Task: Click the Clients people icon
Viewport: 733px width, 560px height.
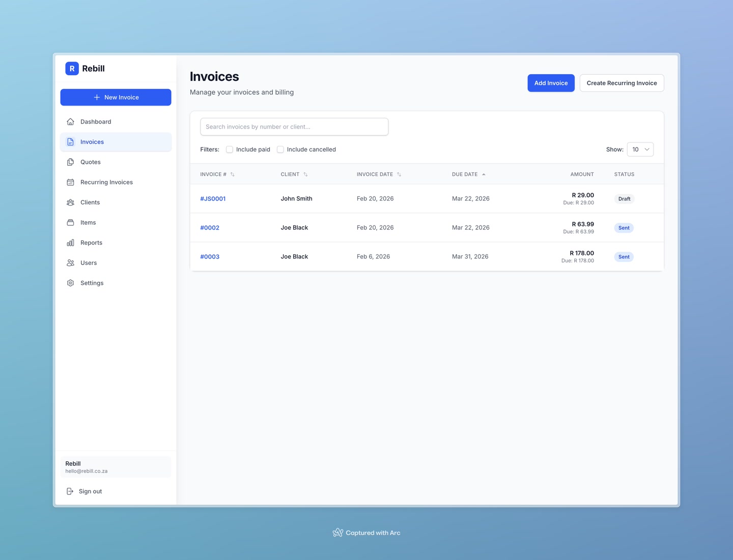Action: (x=70, y=202)
